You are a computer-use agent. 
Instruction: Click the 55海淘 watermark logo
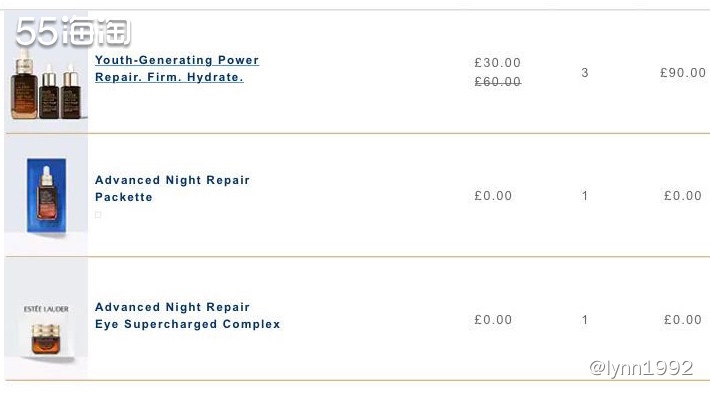(73, 32)
